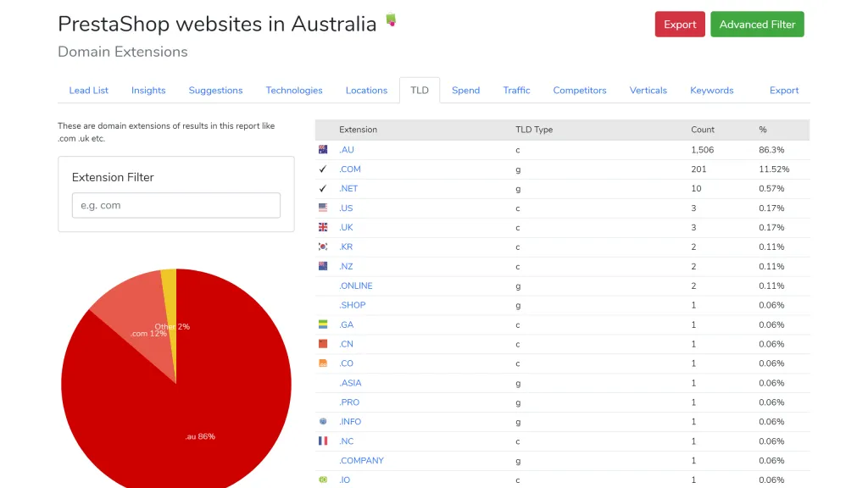The height and width of the screenshot is (488, 868).
Task: Switch to the Locations tab
Action: (x=366, y=90)
